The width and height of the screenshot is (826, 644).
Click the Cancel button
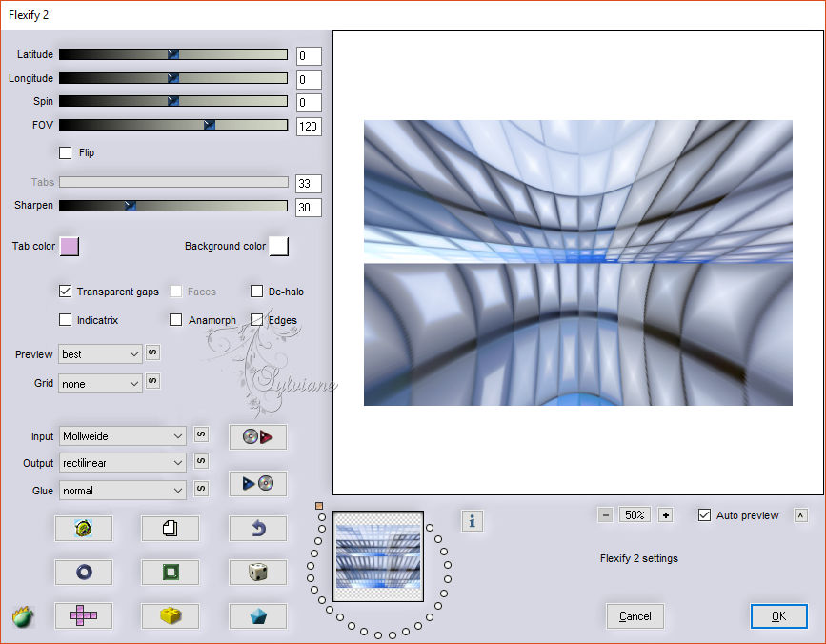635,616
